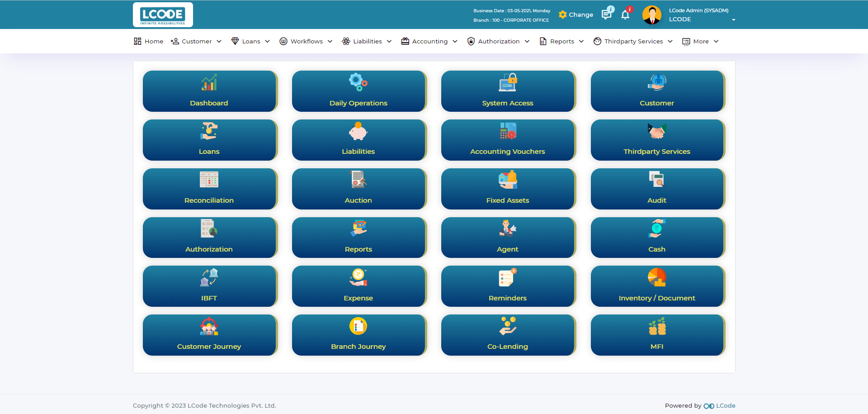Click the Co-Lending hand icon

(x=508, y=326)
